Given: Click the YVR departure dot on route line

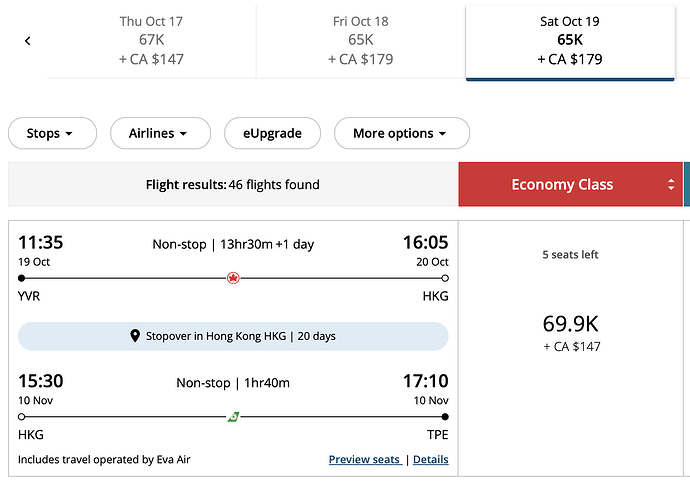Looking at the screenshot, I should click(22, 278).
